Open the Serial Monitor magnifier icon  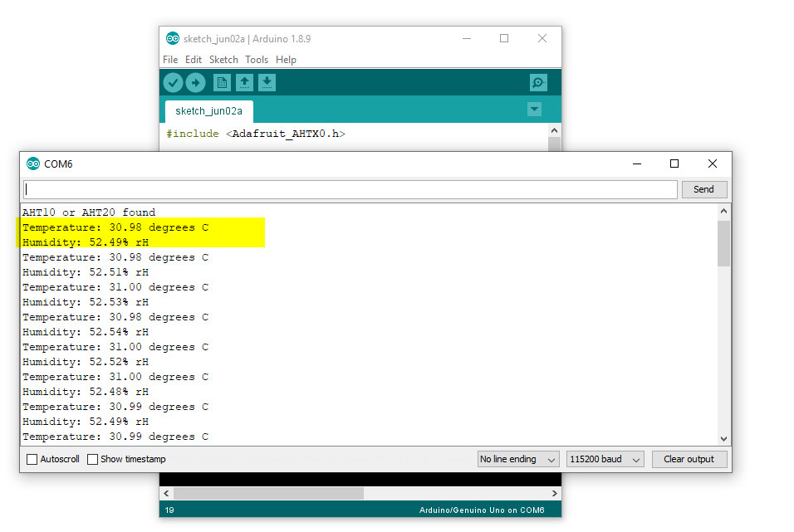click(538, 82)
